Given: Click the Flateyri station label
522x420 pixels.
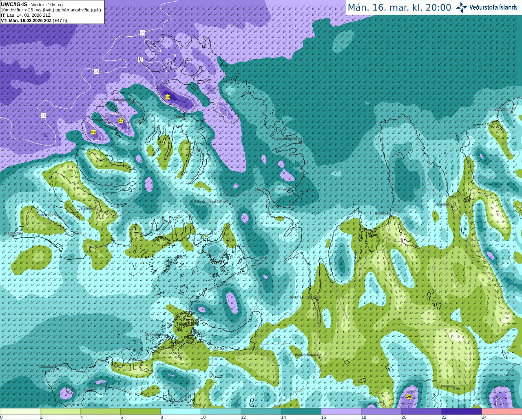Looking at the screenshot, I should 102,120.
